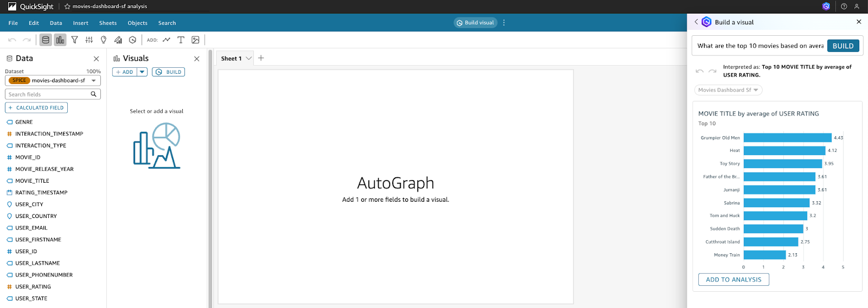Viewport: 868px width, 308px height.
Task: Add a line chart visual icon
Action: (x=167, y=40)
